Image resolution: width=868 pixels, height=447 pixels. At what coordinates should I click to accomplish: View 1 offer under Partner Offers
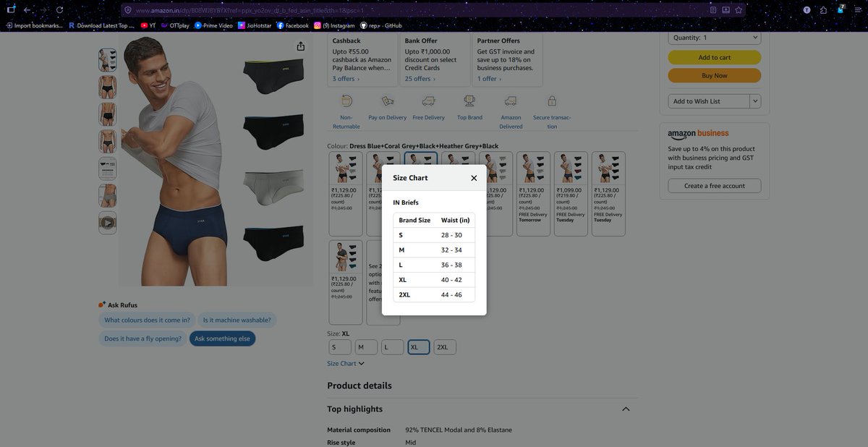coord(489,79)
